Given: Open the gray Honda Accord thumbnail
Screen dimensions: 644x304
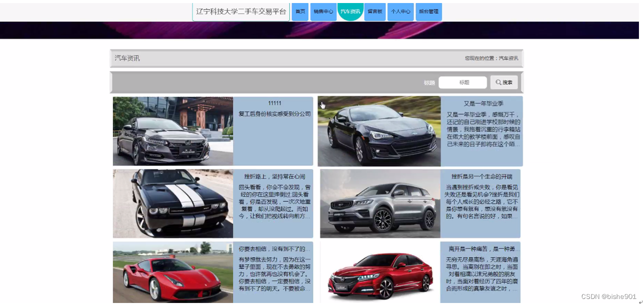Looking at the screenshot, I should (173, 131).
